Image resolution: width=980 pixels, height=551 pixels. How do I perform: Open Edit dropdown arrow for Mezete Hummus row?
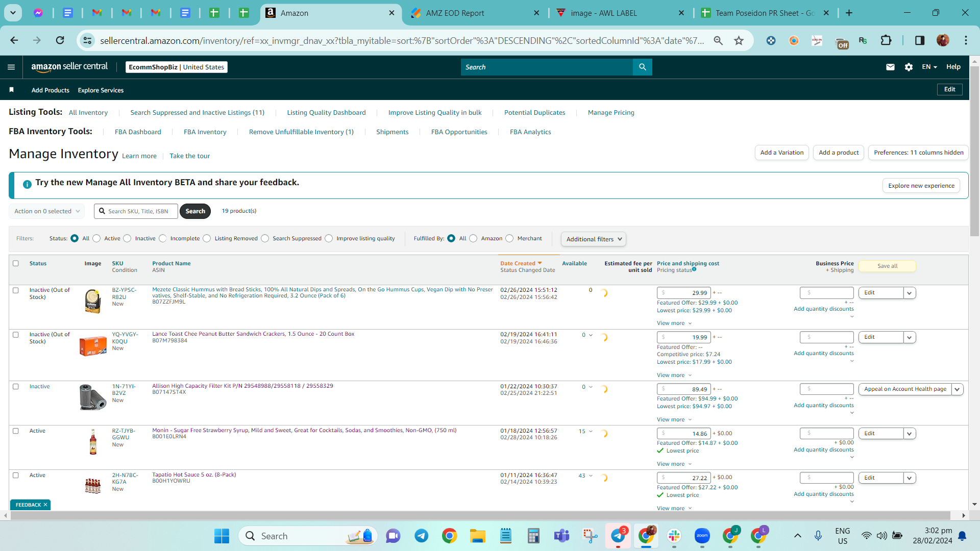[x=910, y=293]
